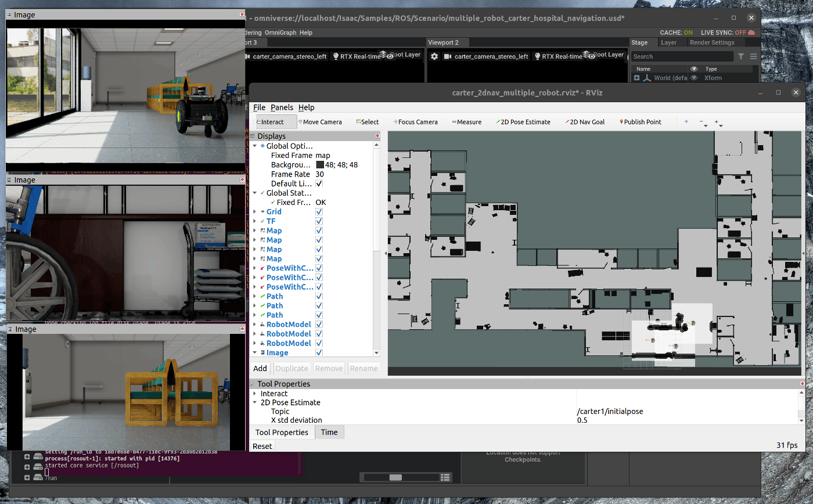
Task: Click the Background color swatch 48;48;48
Action: 320,165
